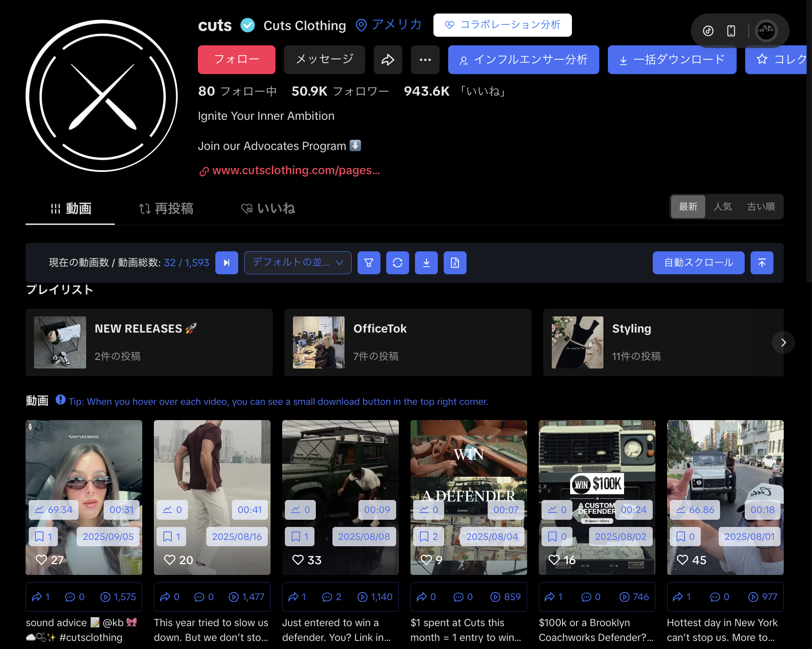Open the OfficeTok playlist
This screenshot has height=649, width=812.
coord(407,342)
